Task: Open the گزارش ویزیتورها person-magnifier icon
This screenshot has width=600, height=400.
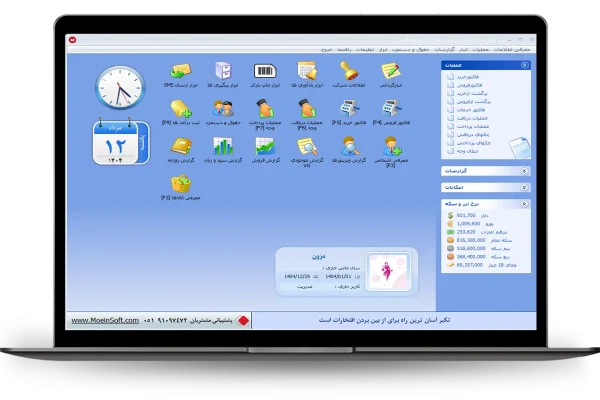Action: [349, 146]
